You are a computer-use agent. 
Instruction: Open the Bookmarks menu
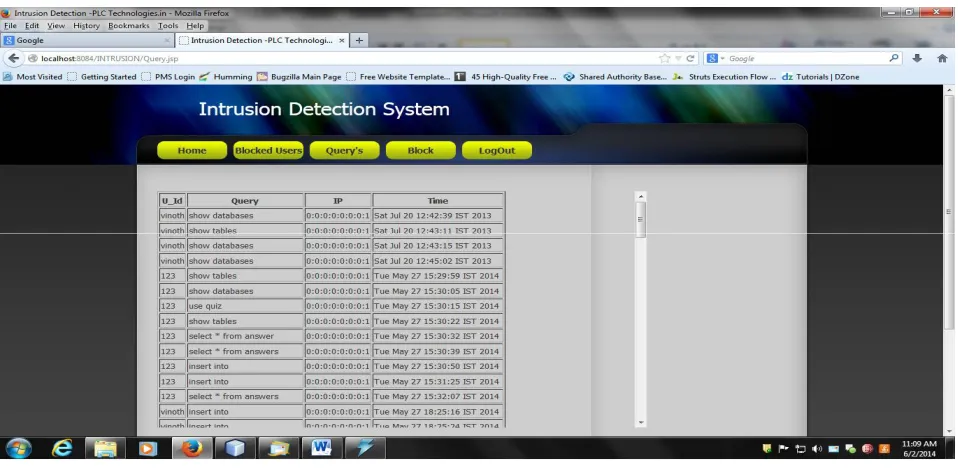pyautogui.click(x=128, y=26)
